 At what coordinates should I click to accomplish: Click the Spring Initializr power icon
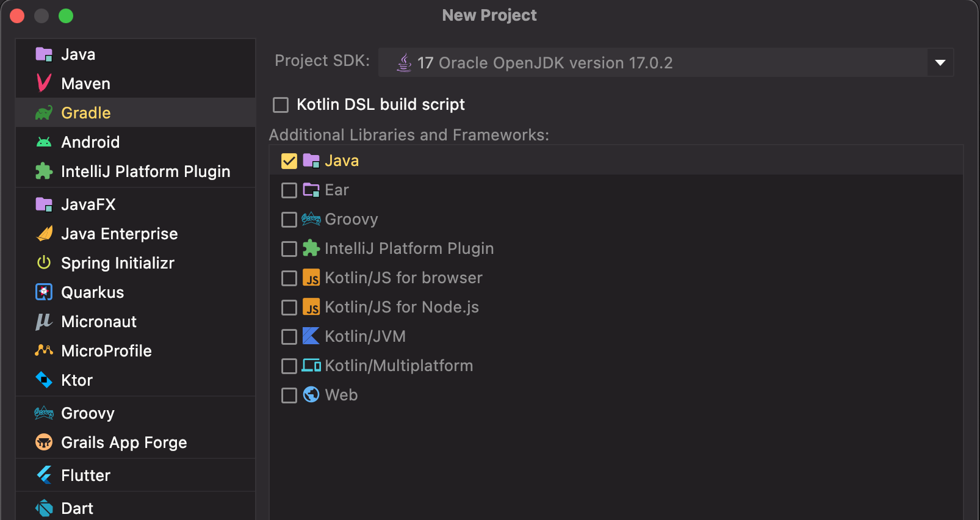coord(44,262)
